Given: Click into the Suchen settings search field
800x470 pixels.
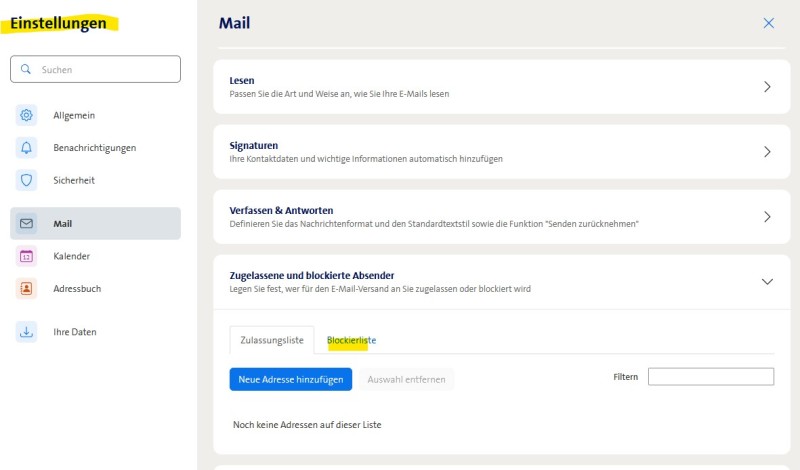Looking at the screenshot, I should click(x=105, y=70).
